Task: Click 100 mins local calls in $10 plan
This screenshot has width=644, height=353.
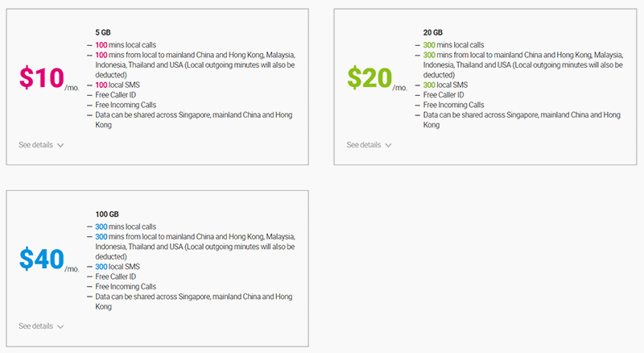Action: coord(126,45)
